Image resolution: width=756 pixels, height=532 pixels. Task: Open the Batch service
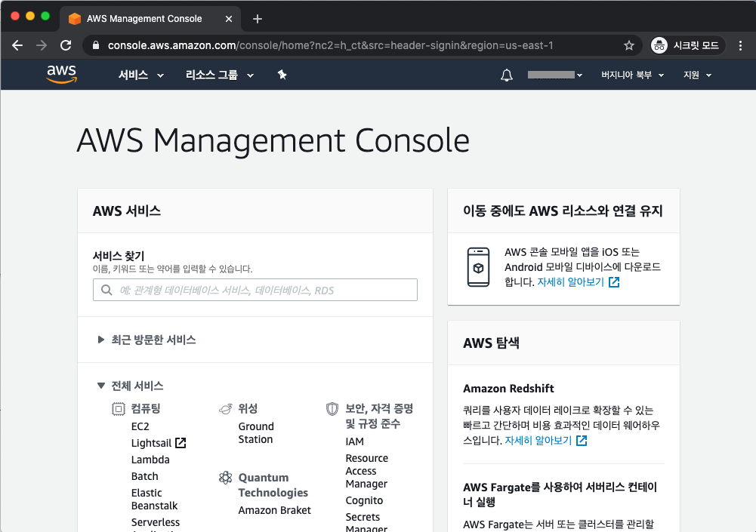[x=145, y=476]
